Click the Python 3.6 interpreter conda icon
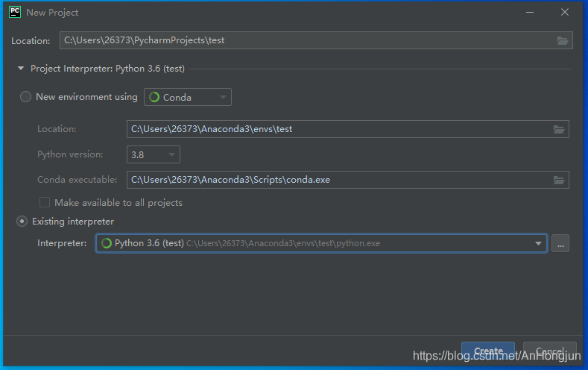Viewport: 588px width, 370px height. click(x=107, y=243)
